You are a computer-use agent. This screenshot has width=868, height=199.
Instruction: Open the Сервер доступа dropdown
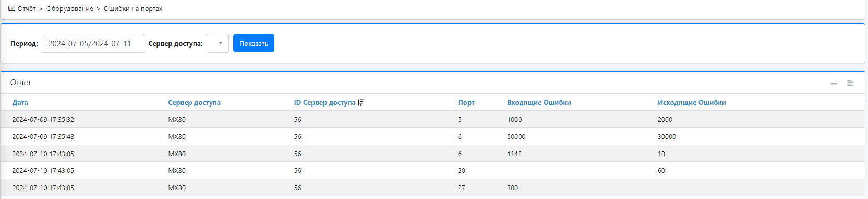tap(218, 43)
